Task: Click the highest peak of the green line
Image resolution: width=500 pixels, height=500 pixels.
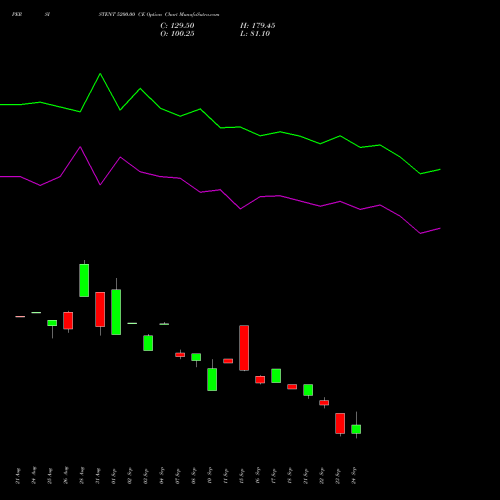Action: [100, 74]
